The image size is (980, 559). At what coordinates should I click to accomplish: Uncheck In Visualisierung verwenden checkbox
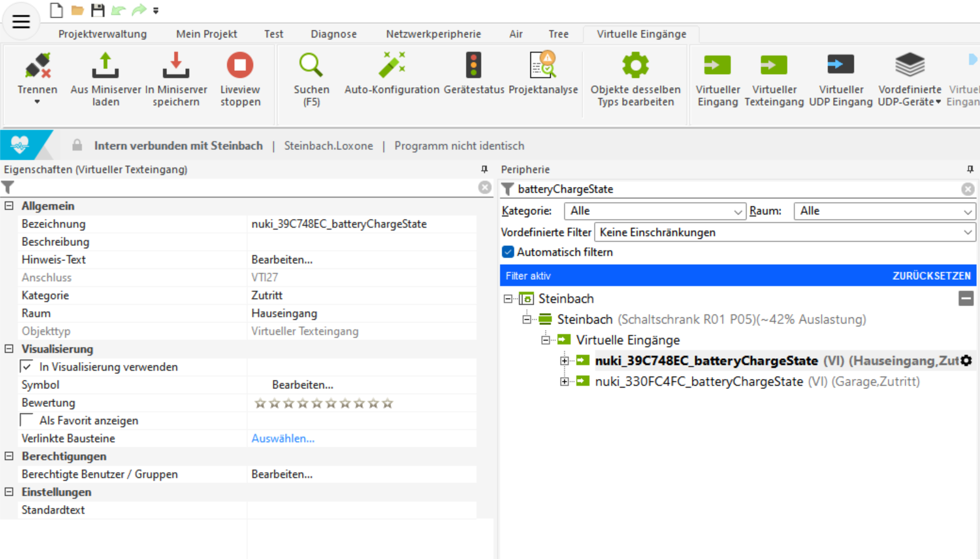click(x=27, y=367)
